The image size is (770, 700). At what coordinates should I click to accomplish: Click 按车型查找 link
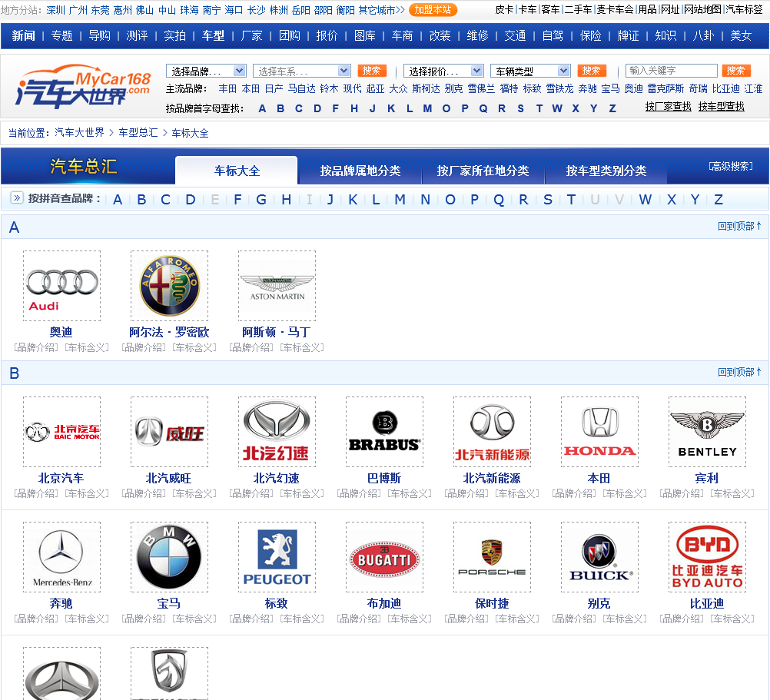(721, 107)
